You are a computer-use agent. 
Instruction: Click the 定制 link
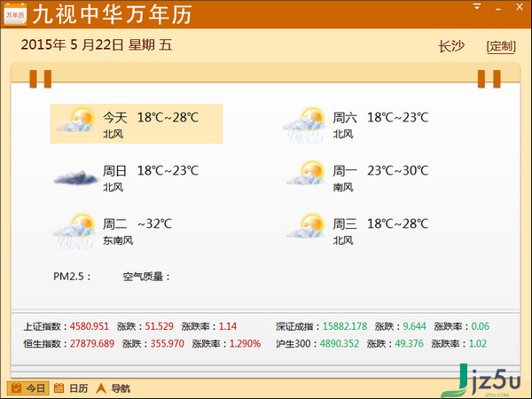pos(501,46)
